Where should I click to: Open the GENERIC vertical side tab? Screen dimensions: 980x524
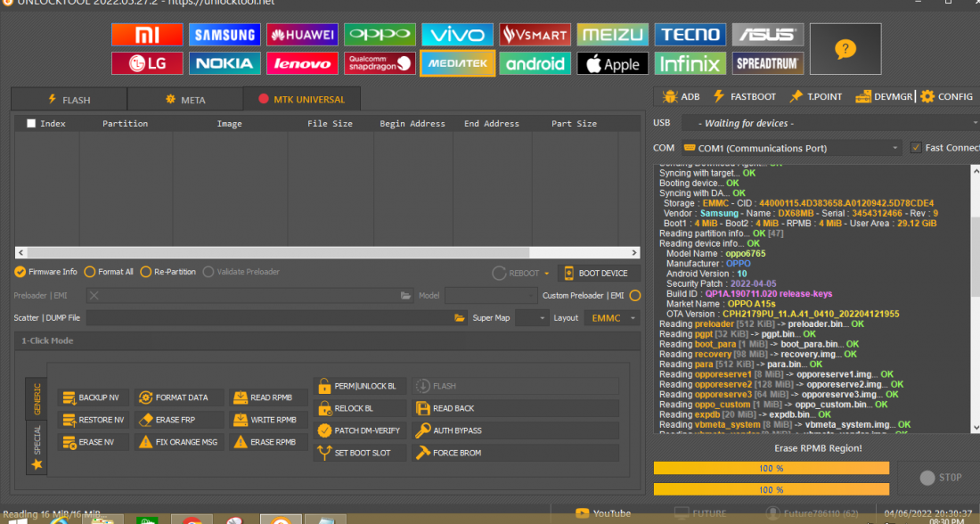pos(37,398)
